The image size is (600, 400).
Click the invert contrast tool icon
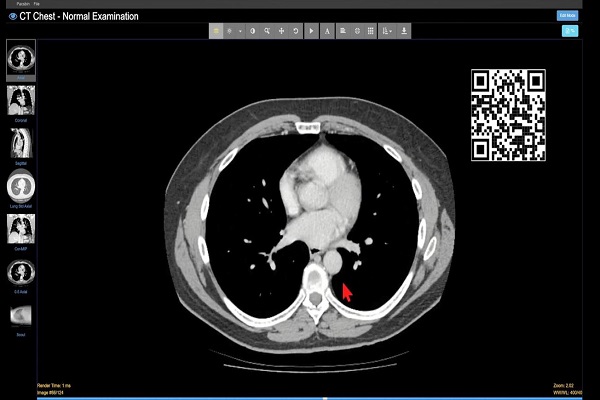pos(253,31)
